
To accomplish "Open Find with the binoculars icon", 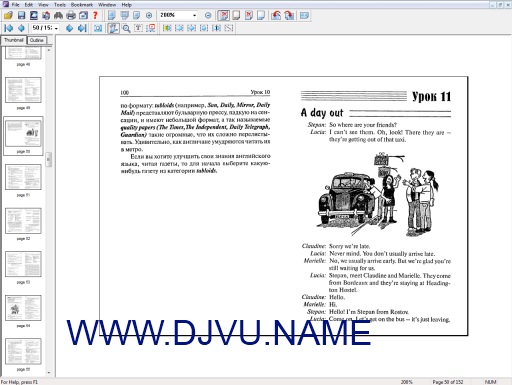I will [58, 15].
